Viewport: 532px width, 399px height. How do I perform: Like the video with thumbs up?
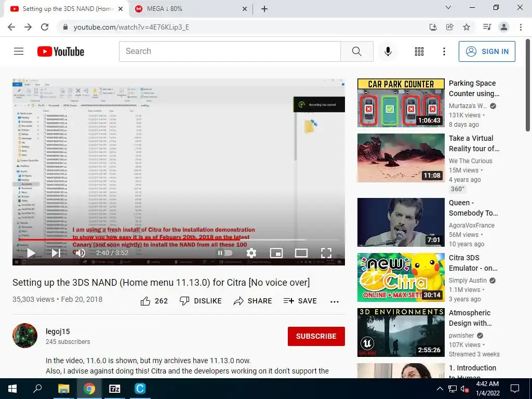click(154, 301)
